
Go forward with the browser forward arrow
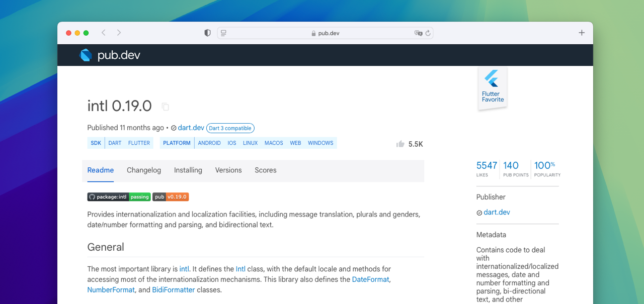click(119, 33)
